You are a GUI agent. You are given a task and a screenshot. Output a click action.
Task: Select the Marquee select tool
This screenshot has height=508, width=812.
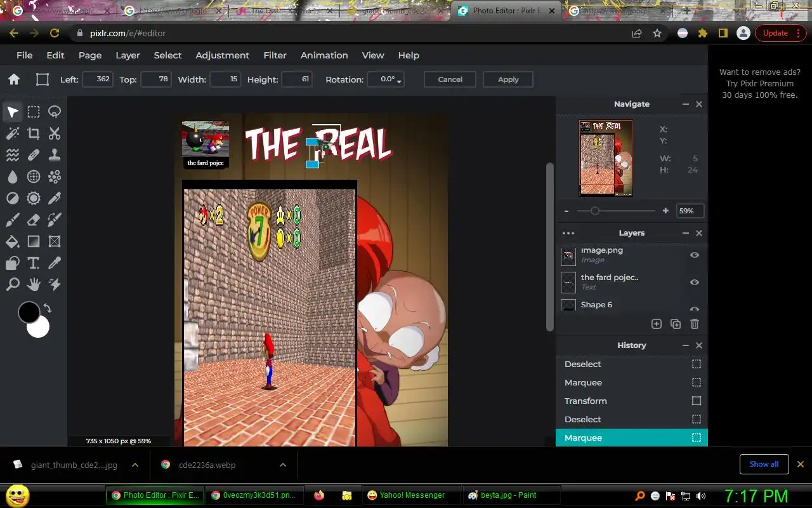coord(34,112)
